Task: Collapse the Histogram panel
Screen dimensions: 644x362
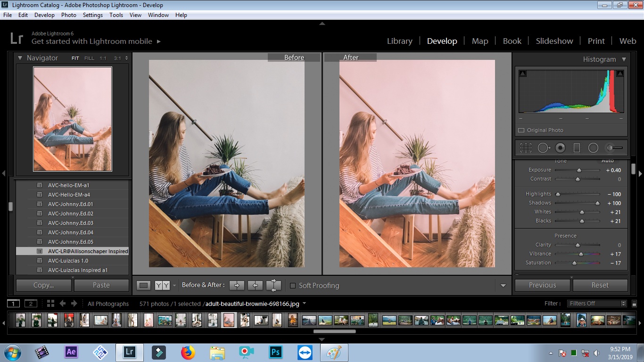Action: pos(624,59)
